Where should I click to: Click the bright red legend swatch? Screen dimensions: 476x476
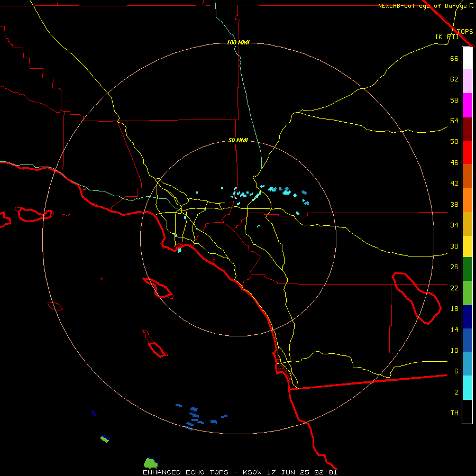coord(467,152)
